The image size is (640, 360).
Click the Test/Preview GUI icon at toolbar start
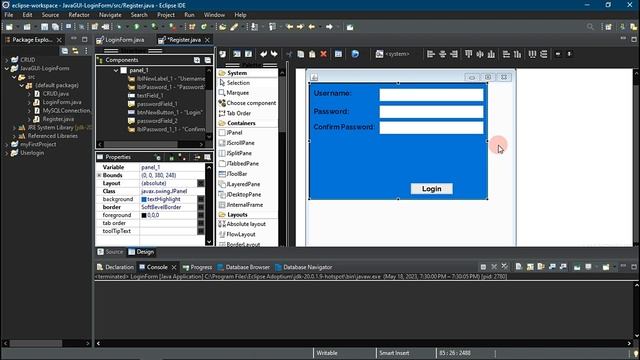coord(222,54)
